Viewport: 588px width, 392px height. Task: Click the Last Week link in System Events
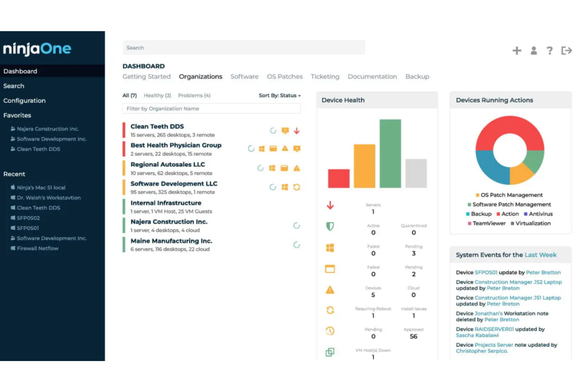(540, 255)
